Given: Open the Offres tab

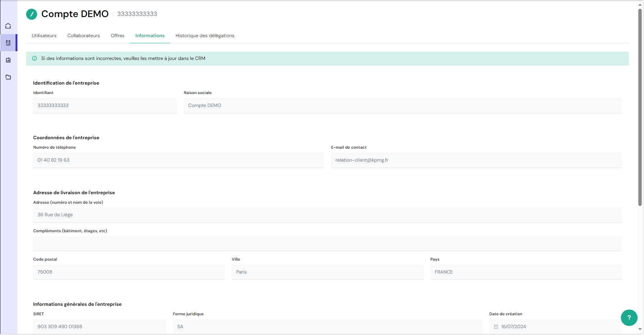Looking at the screenshot, I should [x=117, y=36].
